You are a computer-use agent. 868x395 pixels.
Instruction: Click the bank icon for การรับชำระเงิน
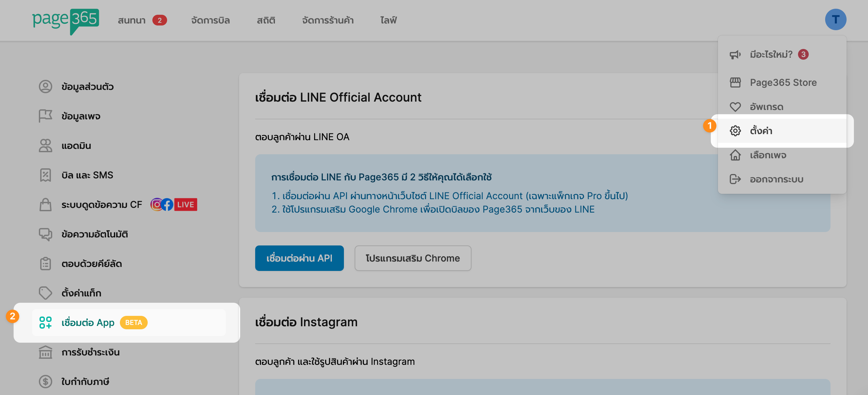[45, 352]
